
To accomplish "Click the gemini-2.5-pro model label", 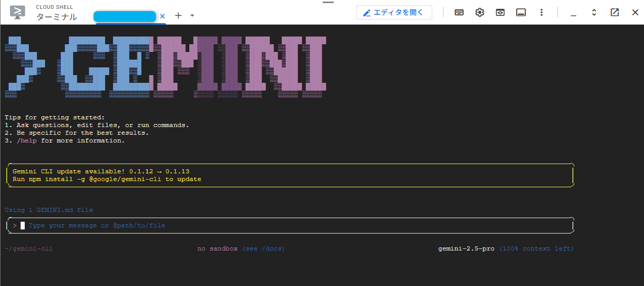I will tap(466, 249).
